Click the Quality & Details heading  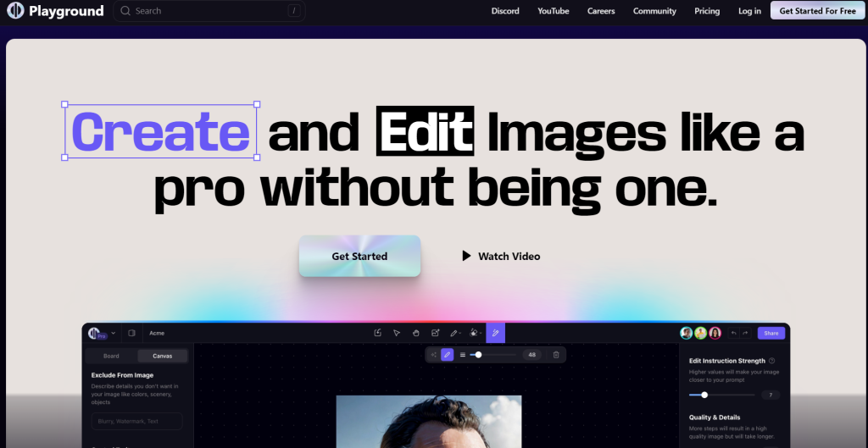(x=714, y=417)
